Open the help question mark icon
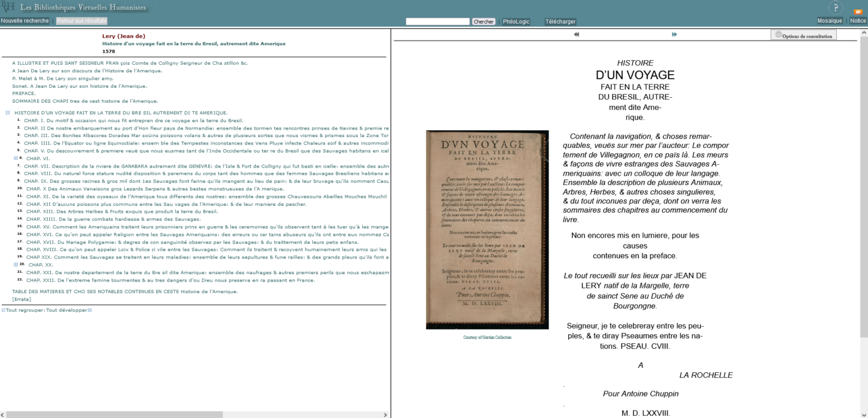Viewport: 868px width, 418px height. [836, 8]
